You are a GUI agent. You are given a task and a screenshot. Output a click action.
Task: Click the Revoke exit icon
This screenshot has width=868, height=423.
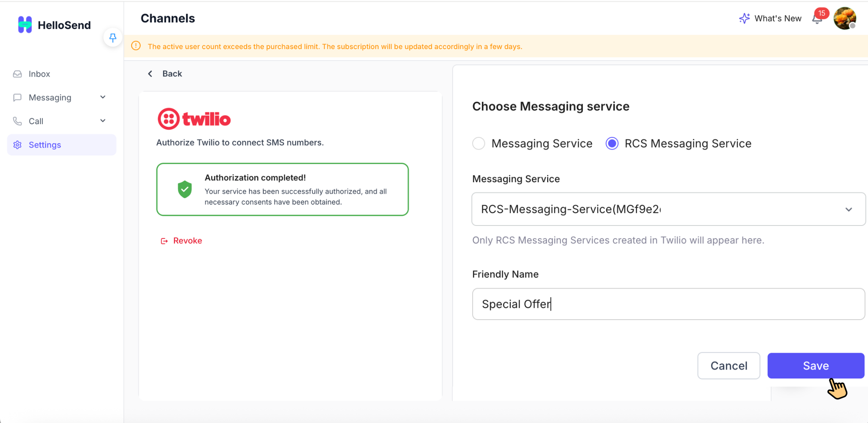click(x=164, y=241)
